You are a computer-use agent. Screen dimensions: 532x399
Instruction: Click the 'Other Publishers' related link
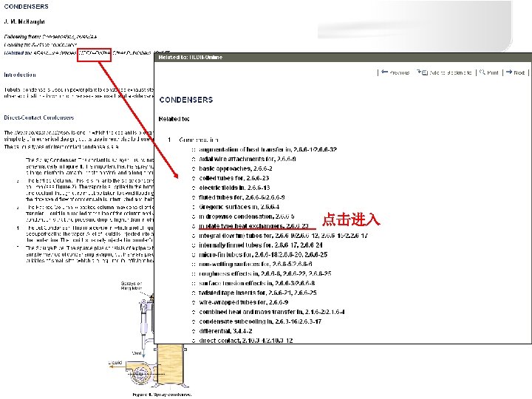(x=132, y=53)
